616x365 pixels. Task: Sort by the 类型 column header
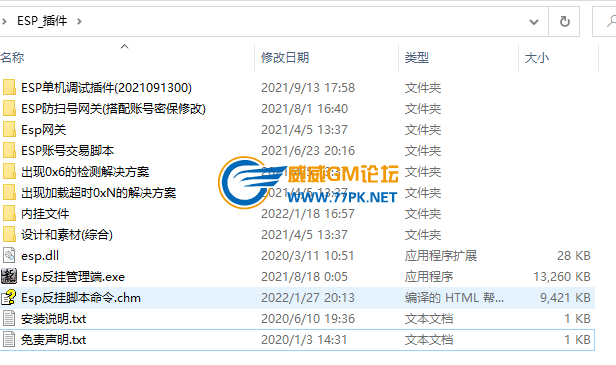click(x=416, y=58)
